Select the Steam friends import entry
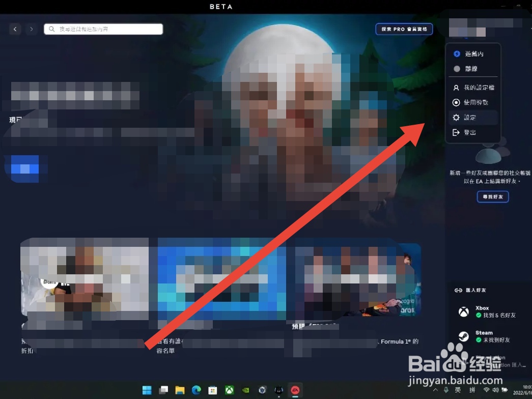This screenshot has width=532, height=399. point(485,336)
